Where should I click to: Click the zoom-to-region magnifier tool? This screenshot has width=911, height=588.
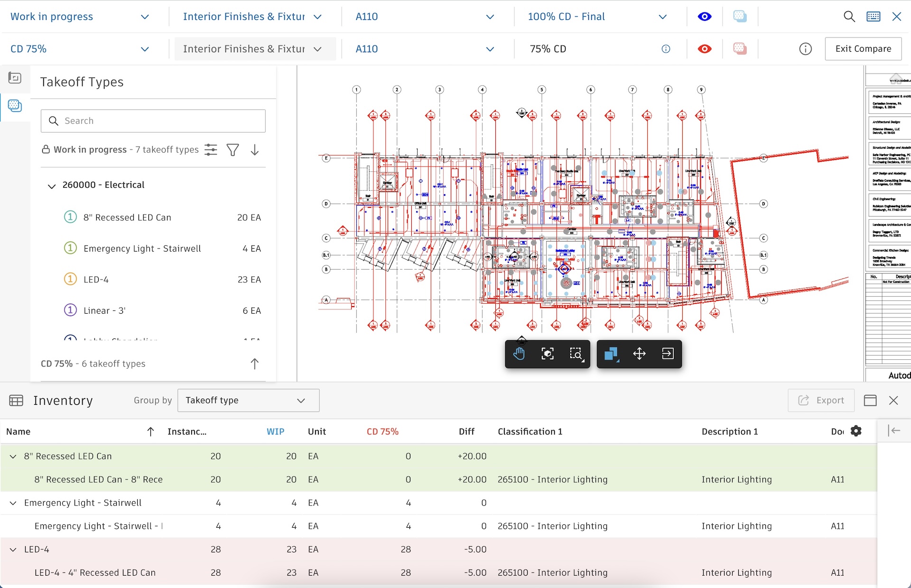tap(576, 354)
